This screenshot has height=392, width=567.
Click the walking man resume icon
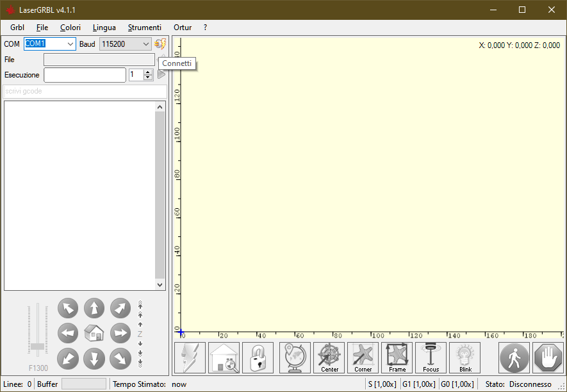pyautogui.click(x=514, y=357)
